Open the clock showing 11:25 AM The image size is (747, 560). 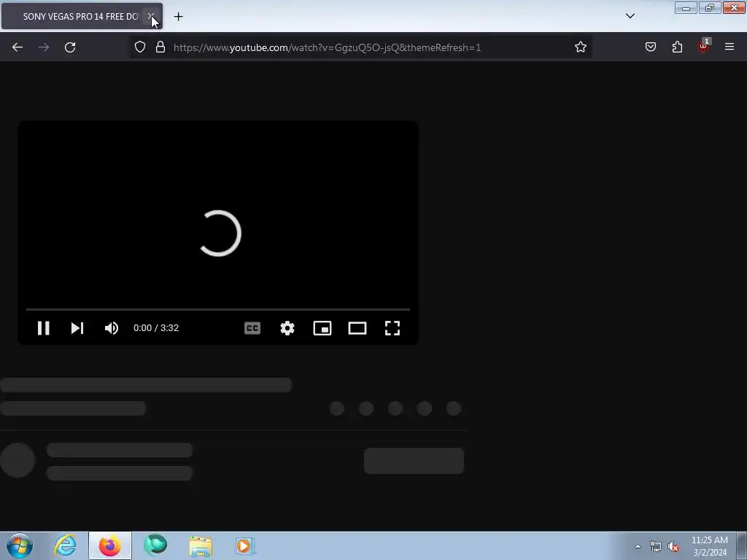pyautogui.click(x=709, y=546)
